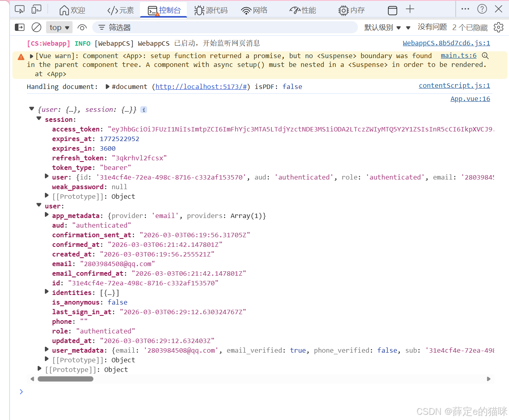Open DevTools help question icon
This screenshot has height=420, width=509.
coord(482,9)
